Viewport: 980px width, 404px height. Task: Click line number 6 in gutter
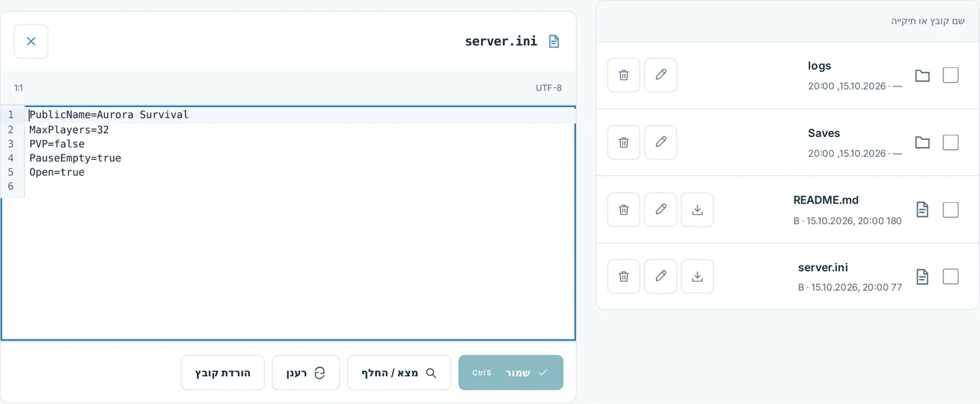pyautogui.click(x=11, y=187)
